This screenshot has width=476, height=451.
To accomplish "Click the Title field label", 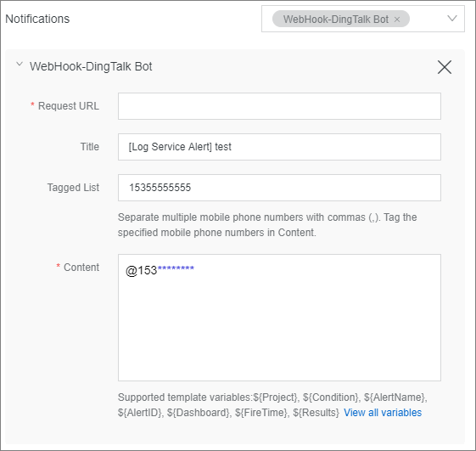I will (90, 147).
